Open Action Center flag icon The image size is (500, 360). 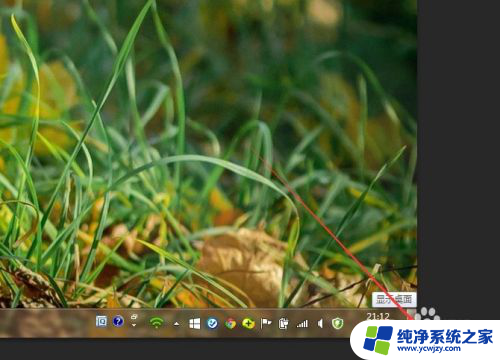point(266,323)
